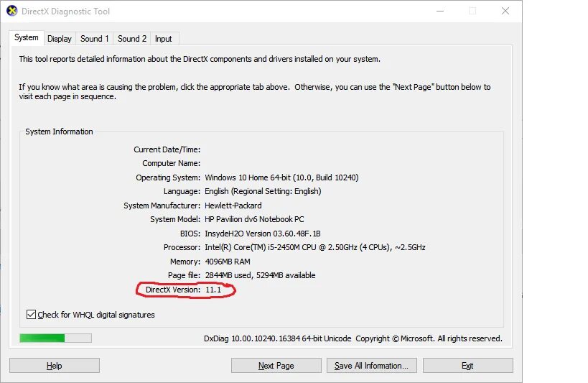Viewport: 588px width, 383px height.
Task: Close the DirectX Diagnostic Tool window
Action: coord(505,11)
